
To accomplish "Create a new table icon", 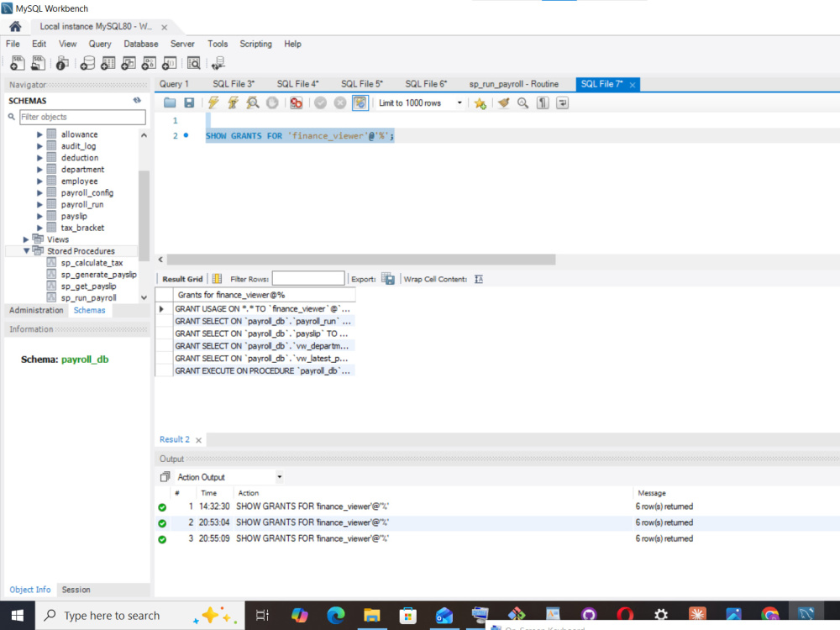I will click(108, 63).
